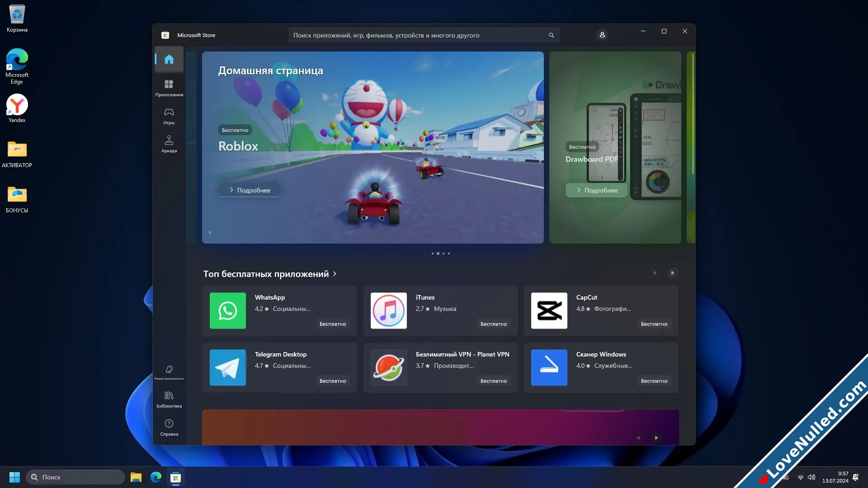Go to previous hero banner slide
The width and height of the screenshot is (868, 488).
pyautogui.click(x=210, y=233)
